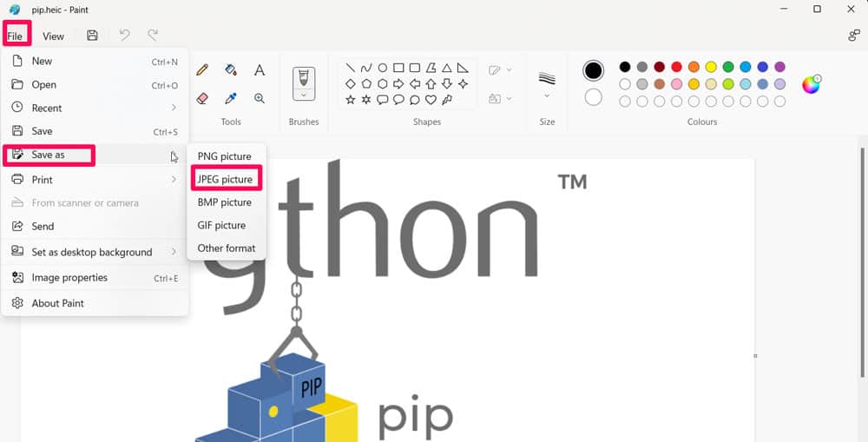The height and width of the screenshot is (442, 868).
Task: Choose the Up arrow shape
Action: click(x=431, y=84)
